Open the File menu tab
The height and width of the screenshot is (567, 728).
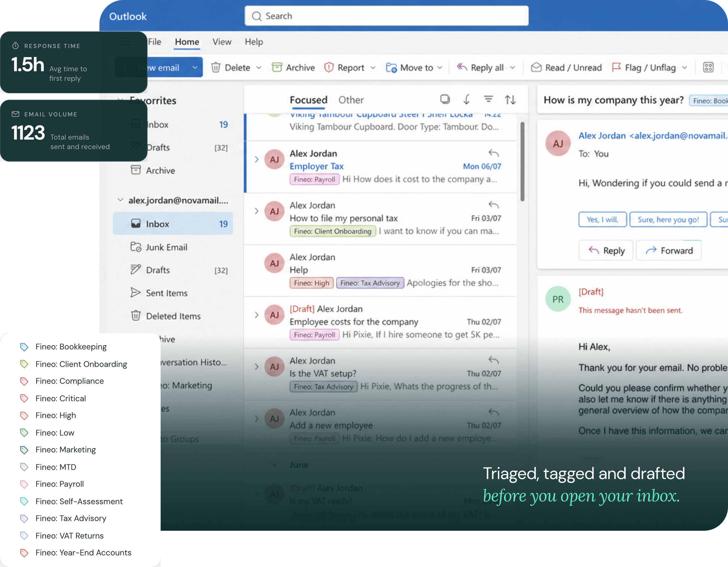pos(155,42)
